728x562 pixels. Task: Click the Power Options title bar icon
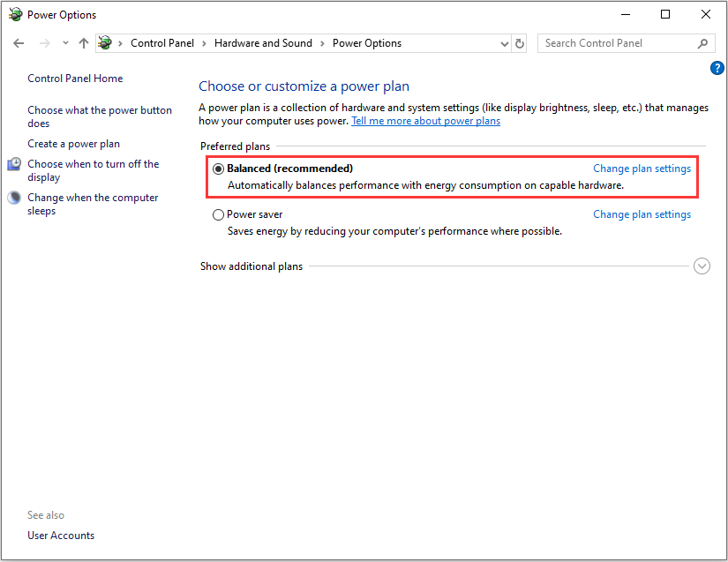[x=15, y=14]
